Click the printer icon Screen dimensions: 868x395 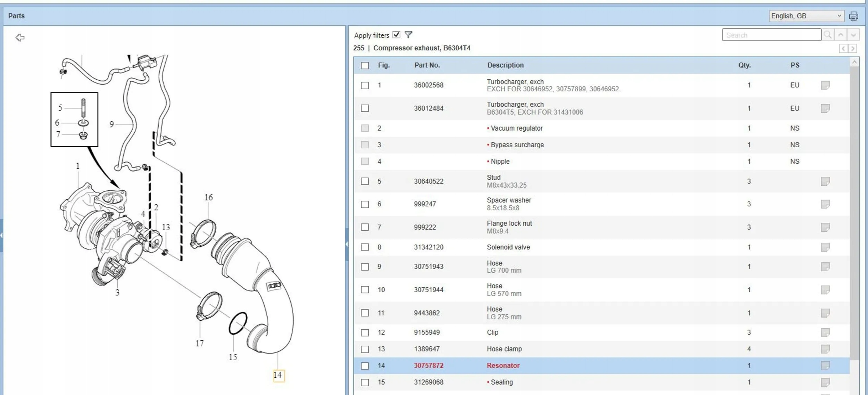(853, 16)
